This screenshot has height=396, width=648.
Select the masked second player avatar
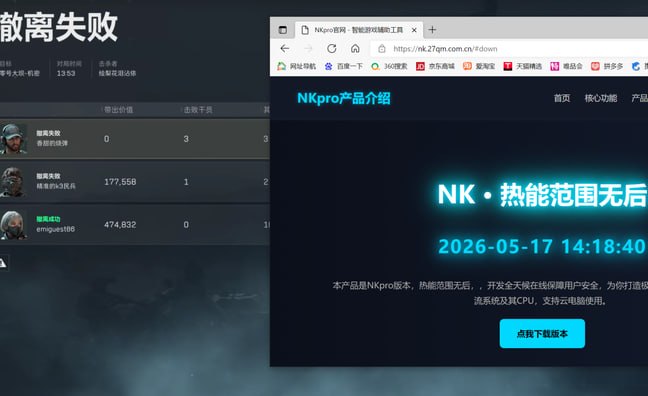tap(13, 182)
